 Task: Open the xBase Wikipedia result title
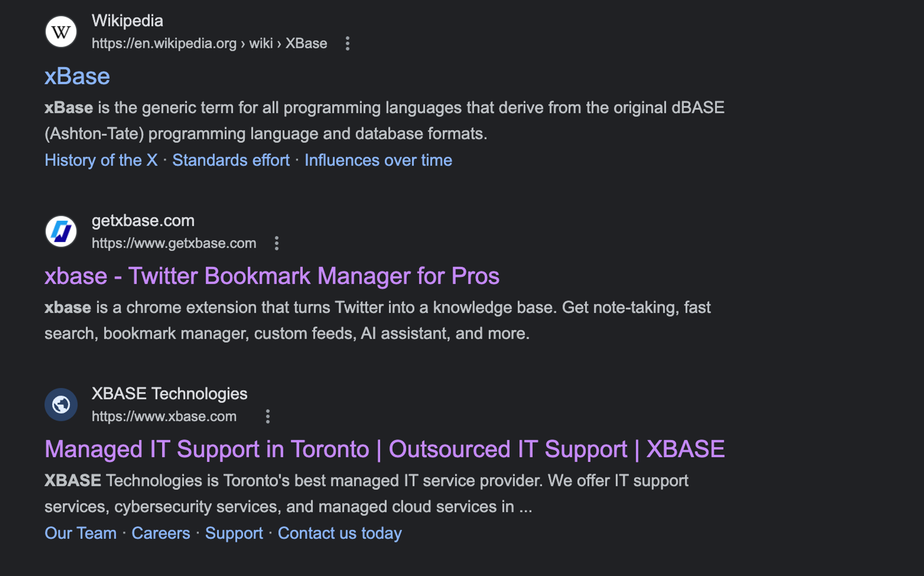click(x=77, y=76)
